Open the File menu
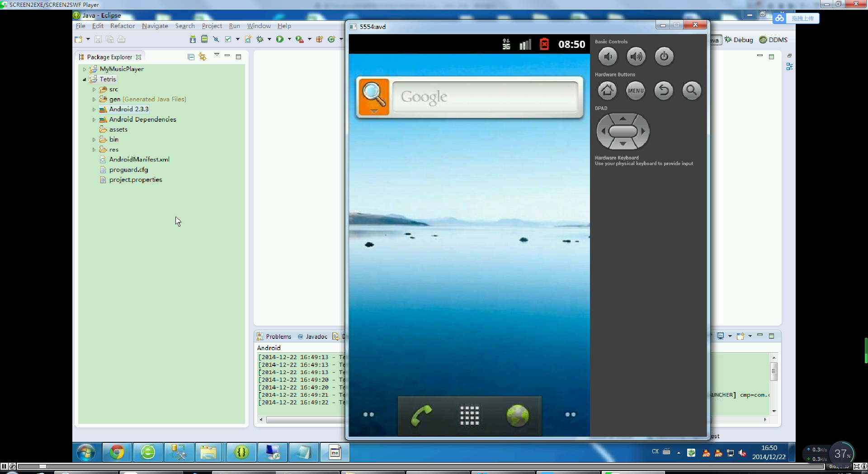This screenshot has height=474, width=868. 80,26
